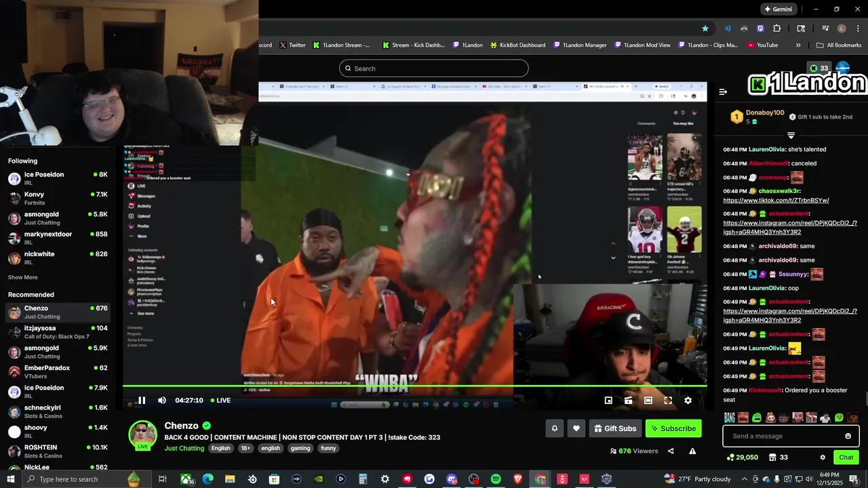Select itzjaysosa in Recommended list

(x=57, y=332)
